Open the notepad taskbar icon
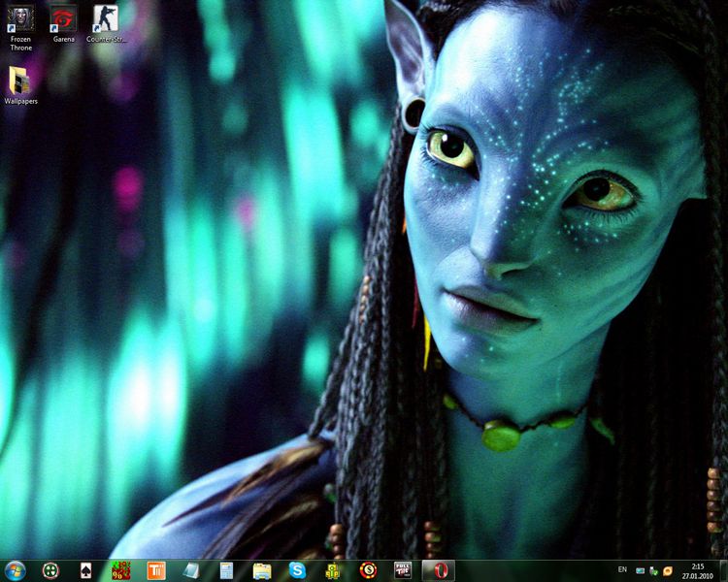Viewport: 728px width, 582px height. (x=191, y=571)
